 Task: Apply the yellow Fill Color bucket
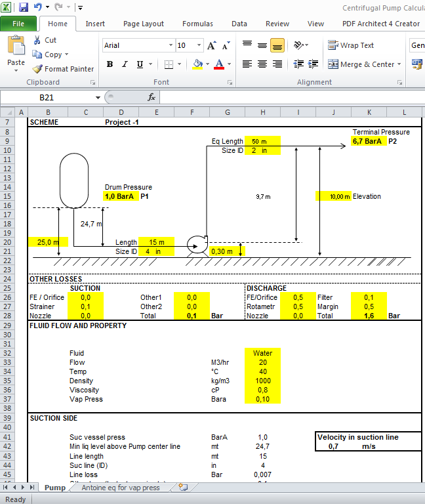(197, 64)
